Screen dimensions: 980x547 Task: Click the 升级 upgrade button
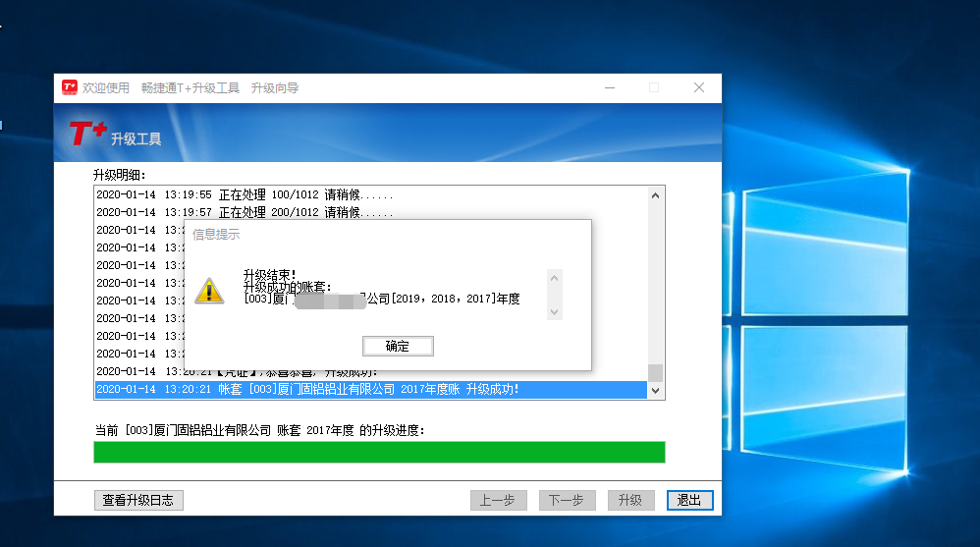(630, 500)
